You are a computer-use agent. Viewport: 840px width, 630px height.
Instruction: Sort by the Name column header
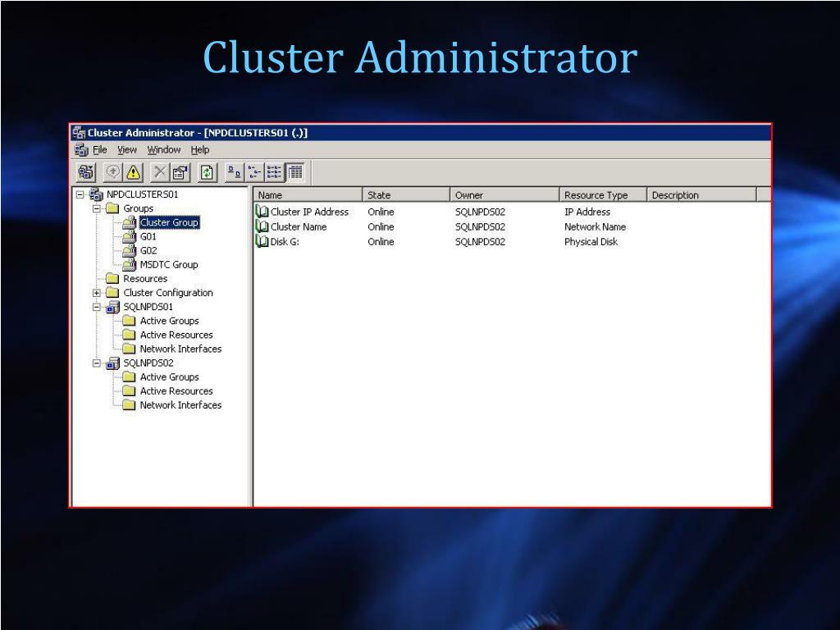[x=308, y=195]
